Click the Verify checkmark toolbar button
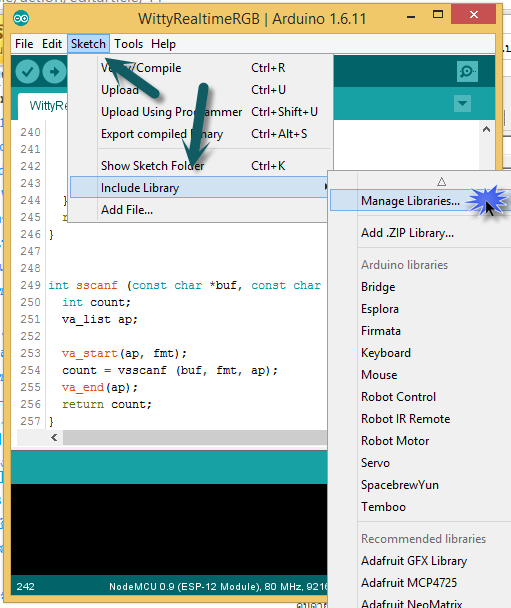The width and height of the screenshot is (511, 608). tap(27, 72)
